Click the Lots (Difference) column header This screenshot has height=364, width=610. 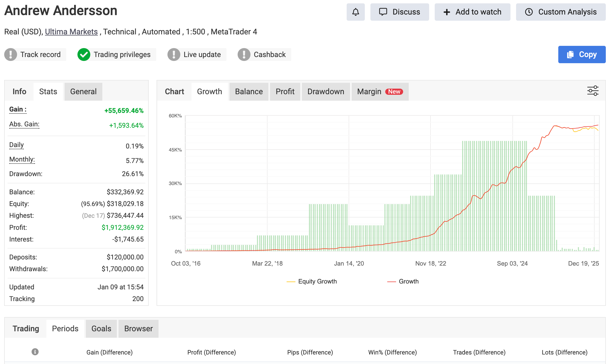point(564,352)
